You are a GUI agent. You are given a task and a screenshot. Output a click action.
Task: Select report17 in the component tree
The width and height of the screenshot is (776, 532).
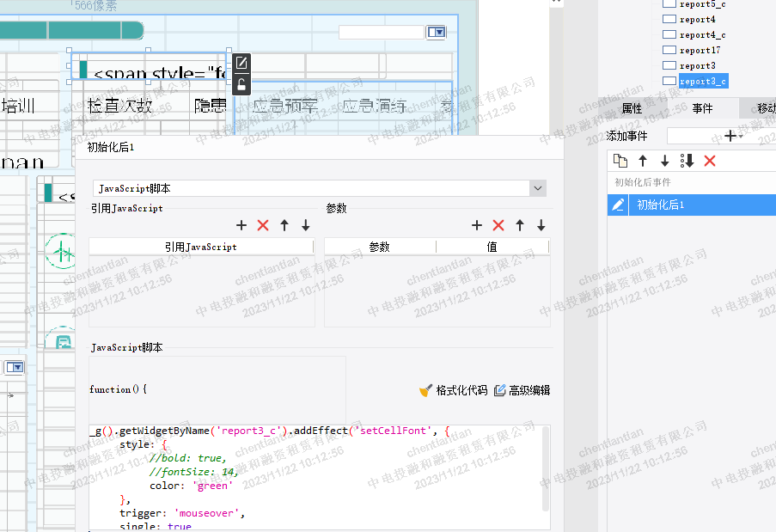700,51
